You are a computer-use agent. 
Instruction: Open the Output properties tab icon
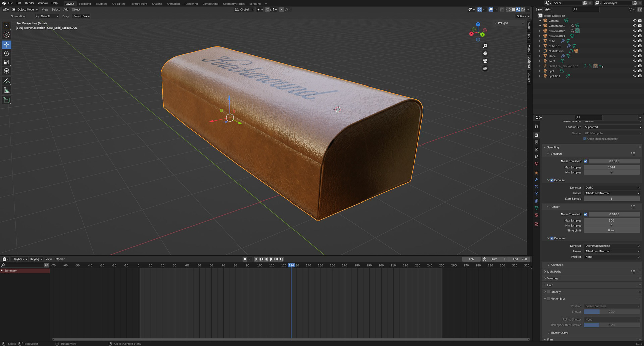(x=536, y=142)
